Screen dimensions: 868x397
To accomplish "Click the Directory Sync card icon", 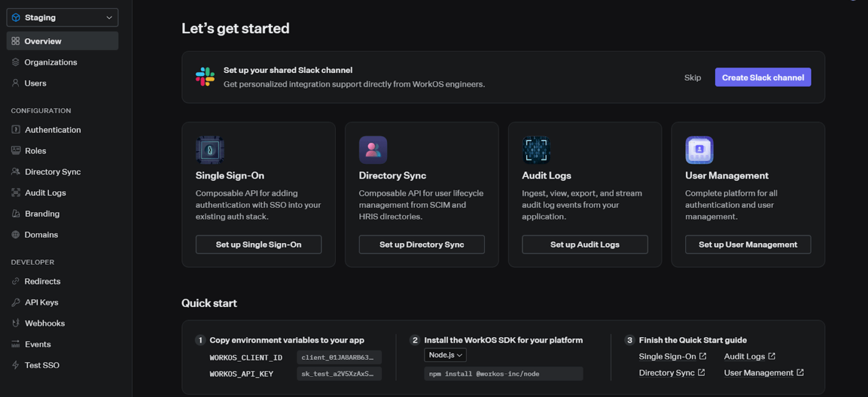I will [x=373, y=150].
